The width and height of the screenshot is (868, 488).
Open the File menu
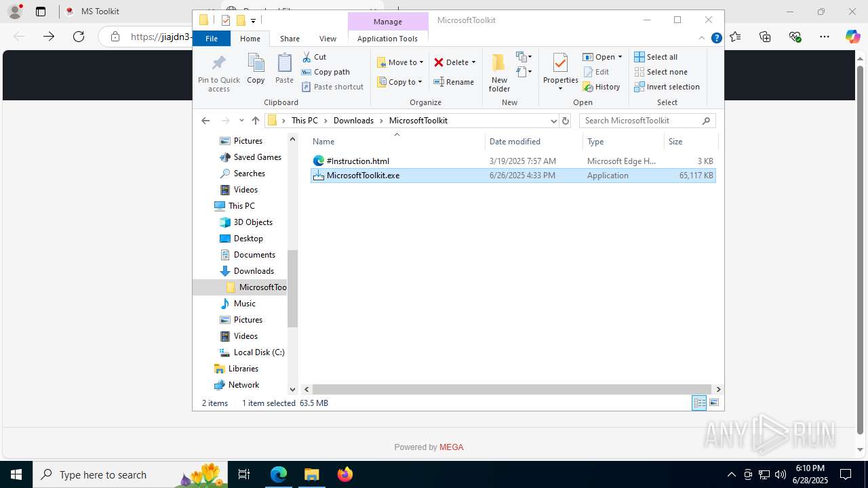click(212, 39)
